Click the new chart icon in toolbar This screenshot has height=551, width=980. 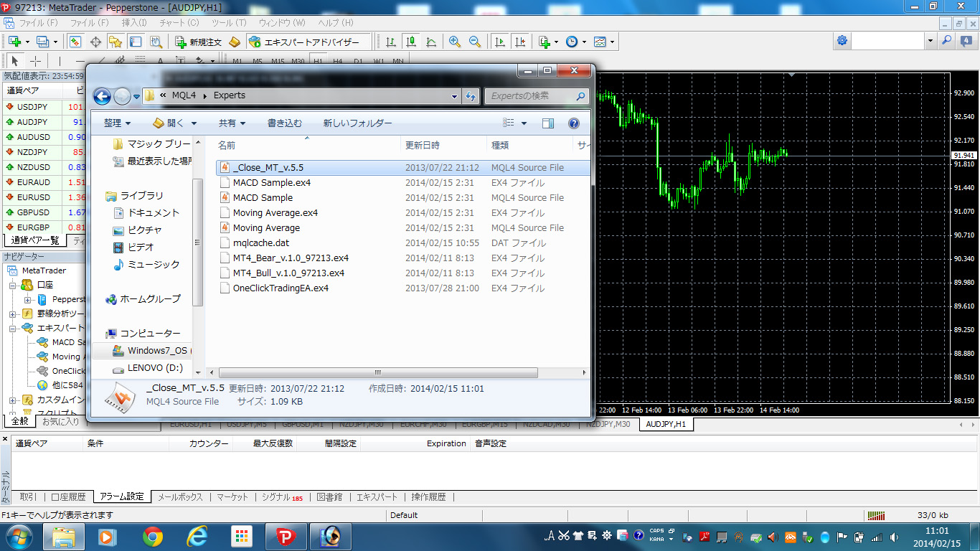(x=15, y=42)
